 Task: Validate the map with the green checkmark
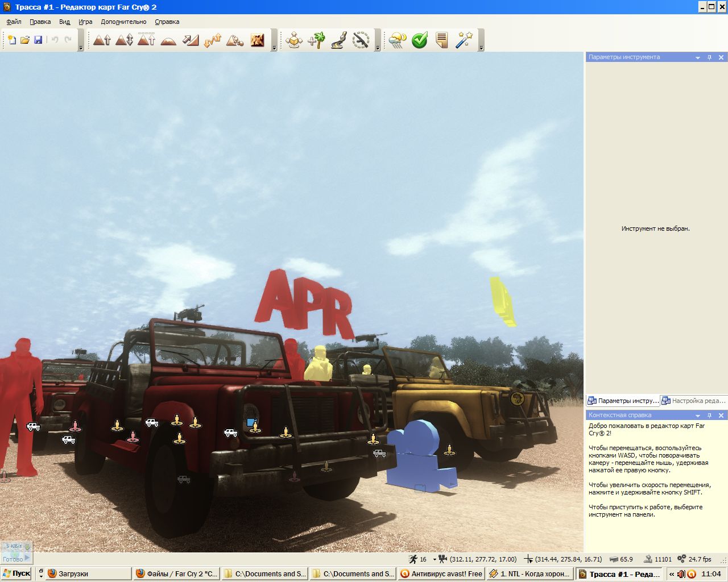(x=420, y=40)
